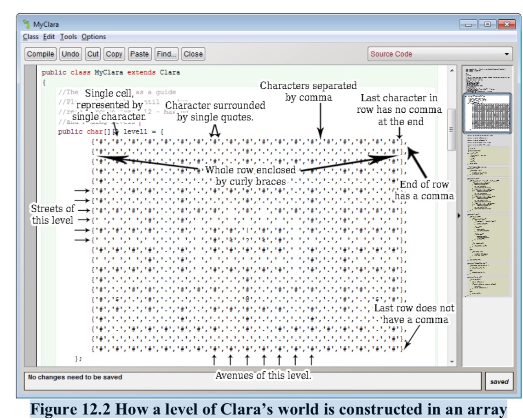Click the Close button in the toolbar

pyautogui.click(x=193, y=54)
